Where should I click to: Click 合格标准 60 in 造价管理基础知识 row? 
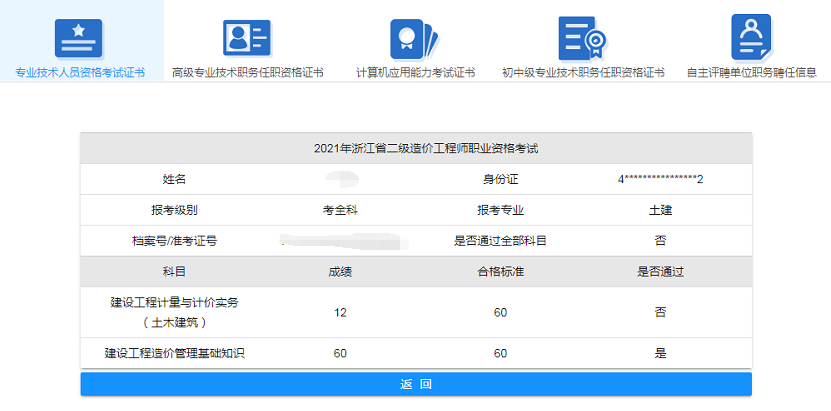point(500,353)
